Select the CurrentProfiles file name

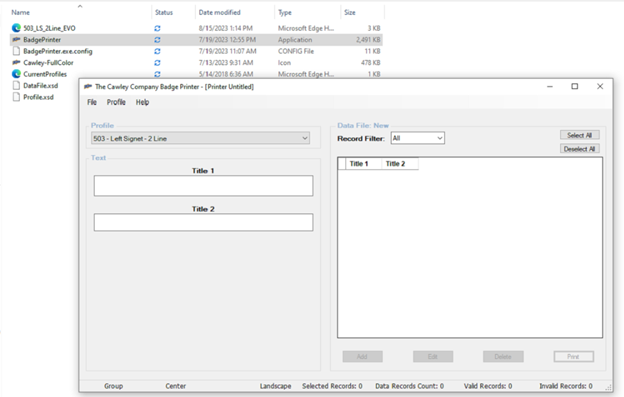[x=45, y=74]
